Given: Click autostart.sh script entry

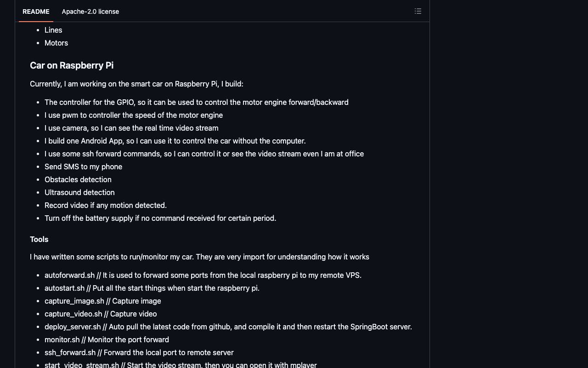Looking at the screenshot, I should click(x=152, y=288).
